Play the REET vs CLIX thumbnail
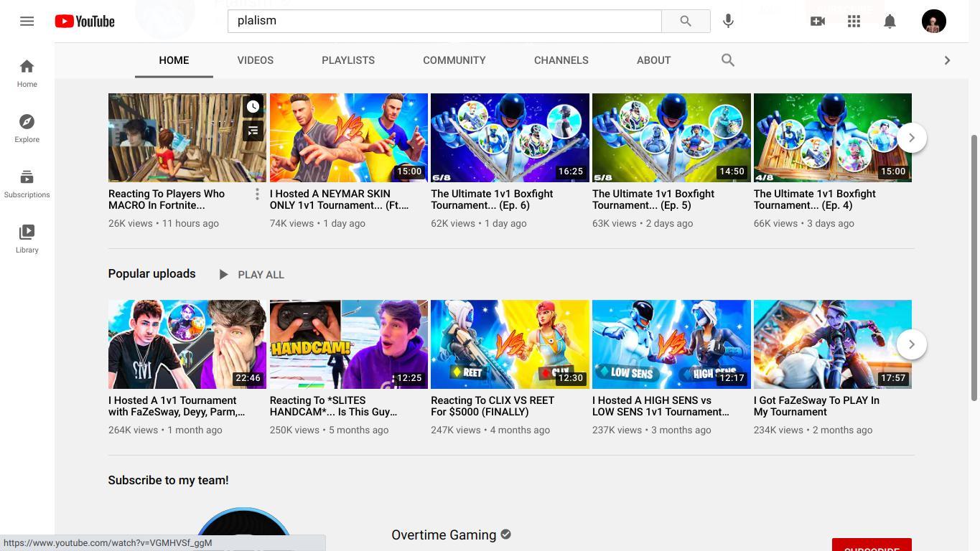The width and height of the screenshot is (980, 551). (x=510, y=344)
